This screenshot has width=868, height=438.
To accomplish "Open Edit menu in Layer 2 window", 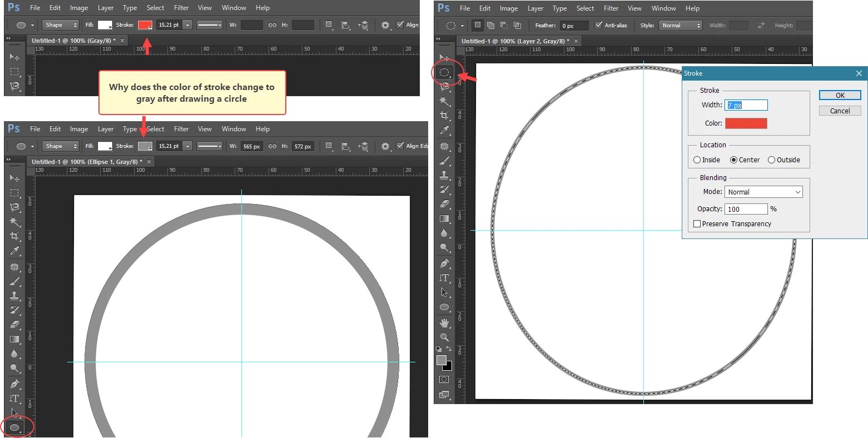I will click(x=485, y=8).
